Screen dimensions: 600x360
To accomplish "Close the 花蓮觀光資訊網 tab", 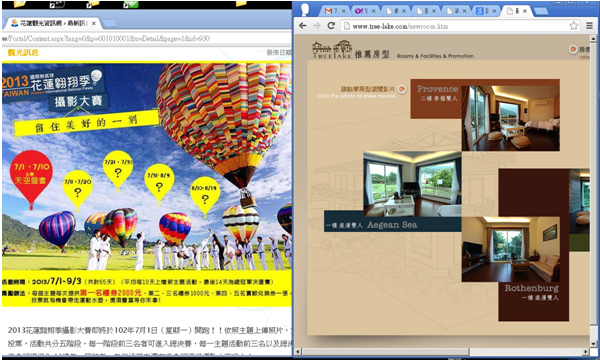I will click(94, 23).
